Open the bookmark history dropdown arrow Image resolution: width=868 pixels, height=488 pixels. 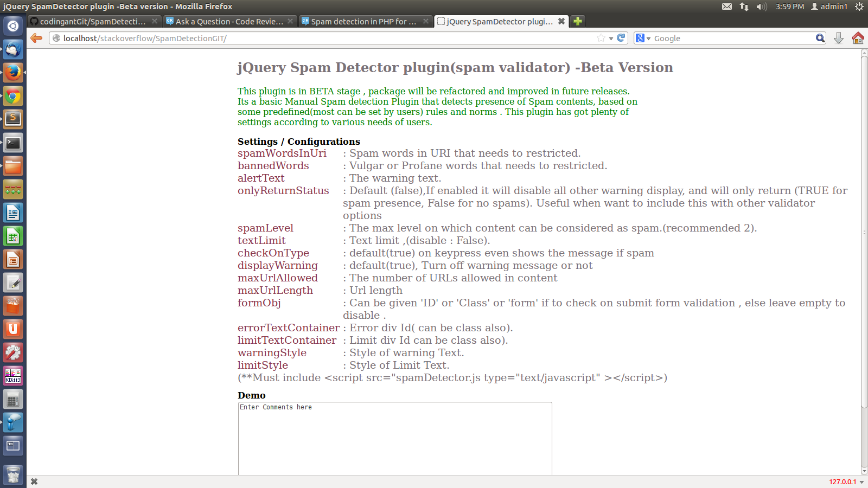(611, 38)
